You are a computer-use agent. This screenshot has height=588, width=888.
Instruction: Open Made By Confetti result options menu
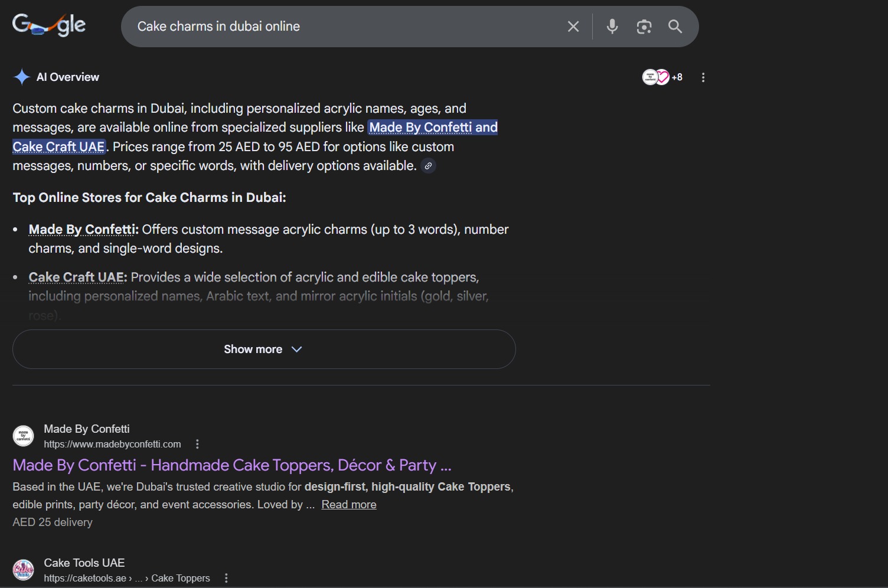(197, 444)
